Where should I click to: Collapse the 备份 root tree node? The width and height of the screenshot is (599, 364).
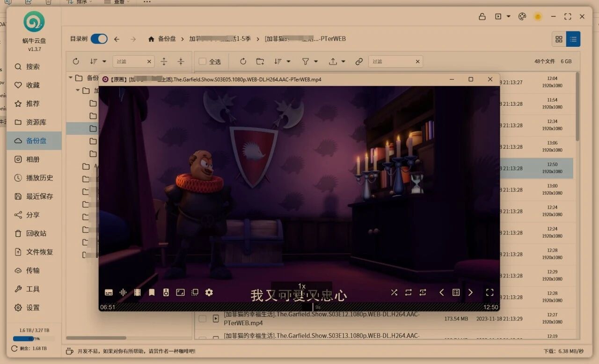(x=71, y=78)
